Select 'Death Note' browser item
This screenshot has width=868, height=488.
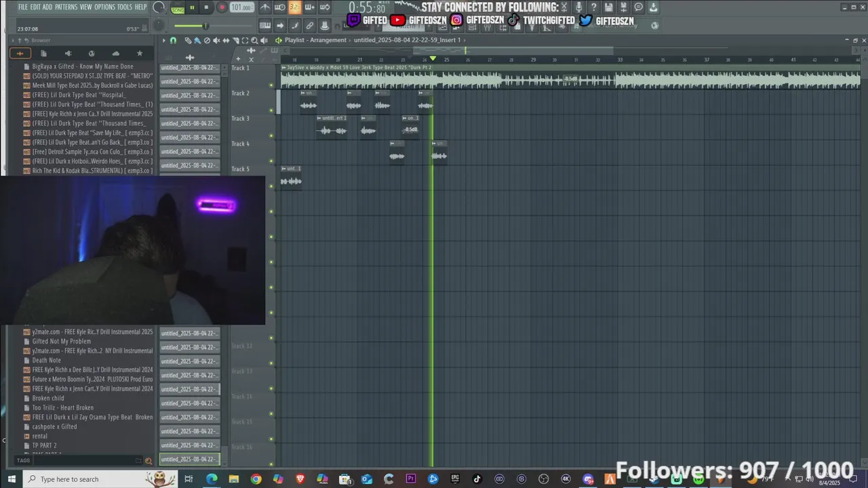click(47, 361)
